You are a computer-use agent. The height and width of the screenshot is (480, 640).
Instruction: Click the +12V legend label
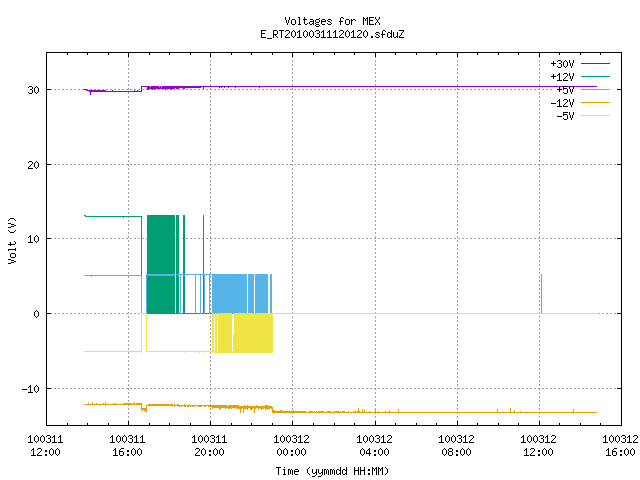(562, 77)
